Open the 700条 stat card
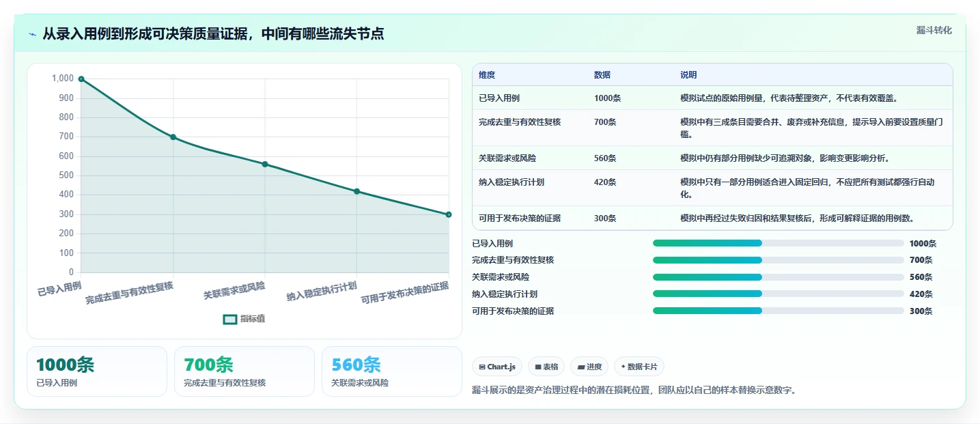The image size is (980, 424). coord(244,371)
